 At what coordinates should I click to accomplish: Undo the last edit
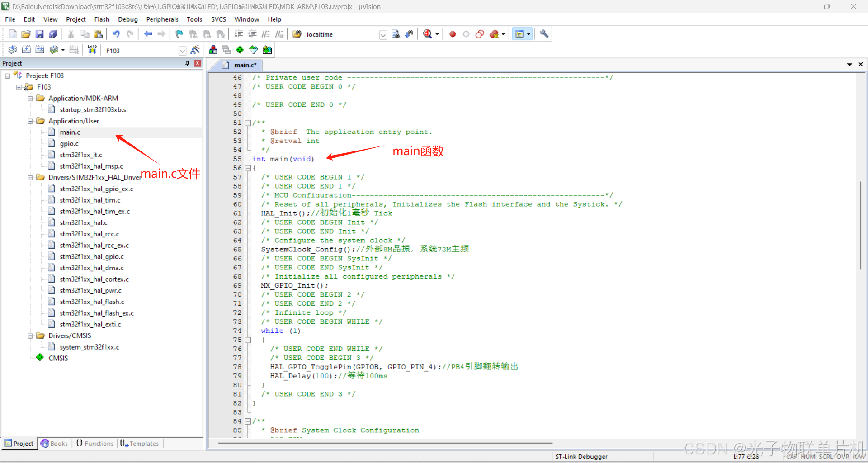click(116, 34)
